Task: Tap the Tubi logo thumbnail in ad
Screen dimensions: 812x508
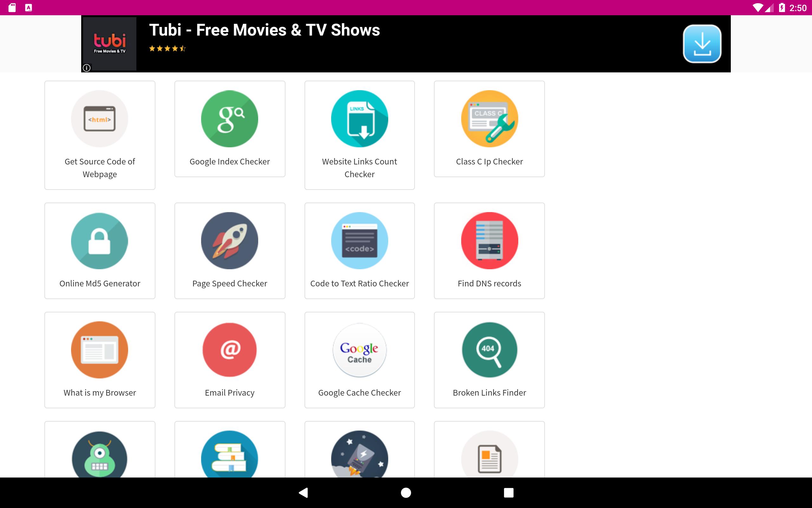Action: pyautogui.click(x=109, y=44)
